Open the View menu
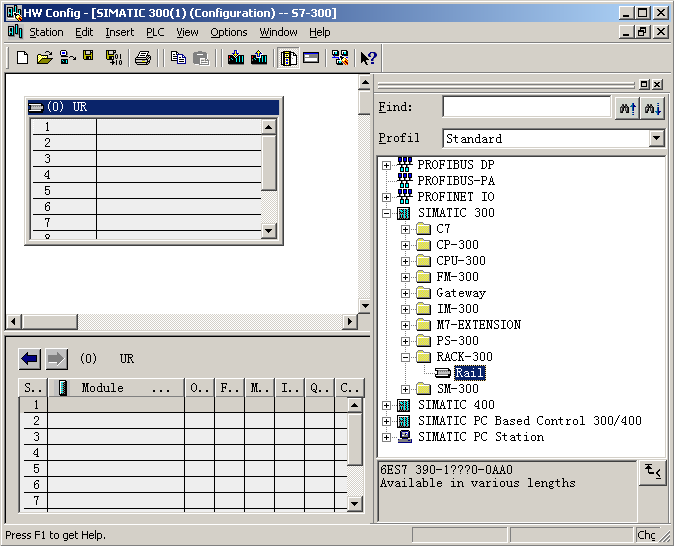 (187, 32)
